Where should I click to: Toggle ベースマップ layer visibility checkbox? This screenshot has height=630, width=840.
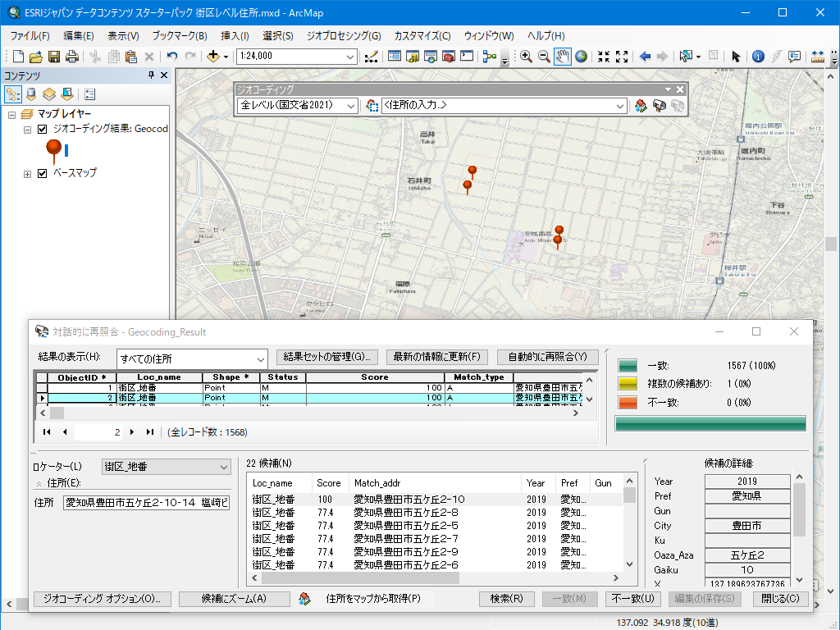(x=43, y=174)
